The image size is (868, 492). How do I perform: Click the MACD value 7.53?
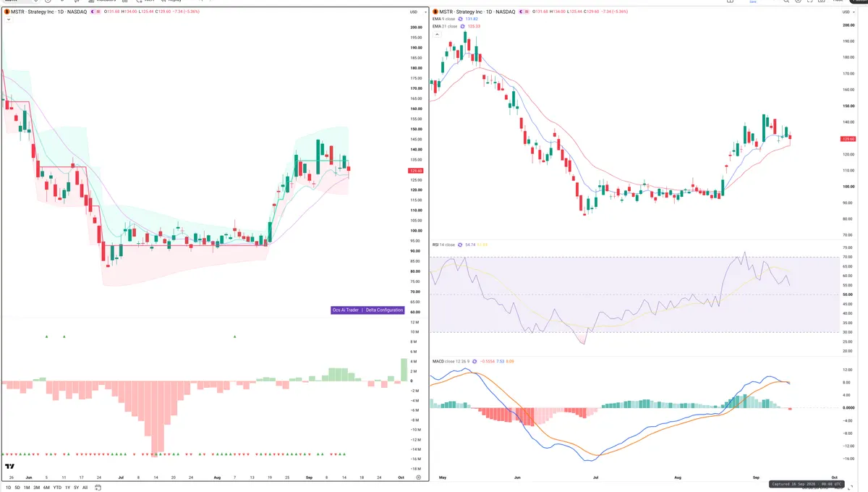[500, 361]
